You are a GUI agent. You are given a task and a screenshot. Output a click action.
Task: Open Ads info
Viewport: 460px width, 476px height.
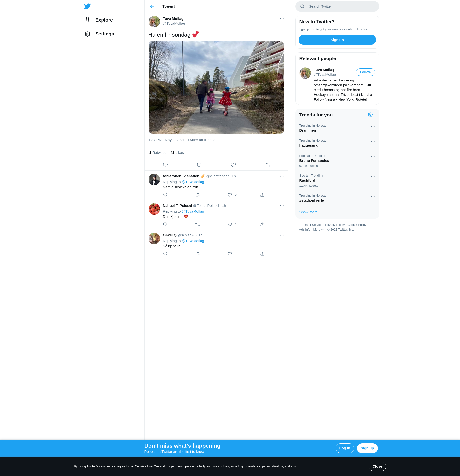pyautogui.click(x=305, y=230)
